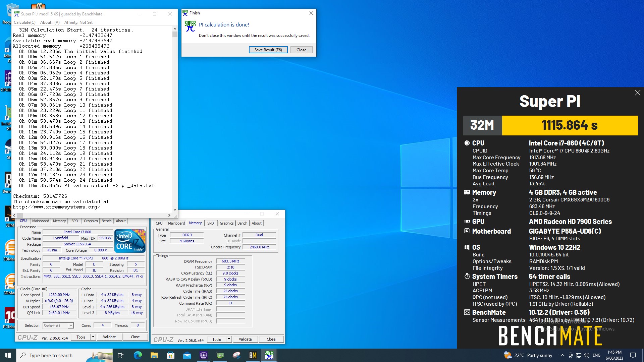
Task: Open Task View from the taskbar
Action: coord(121,355)
